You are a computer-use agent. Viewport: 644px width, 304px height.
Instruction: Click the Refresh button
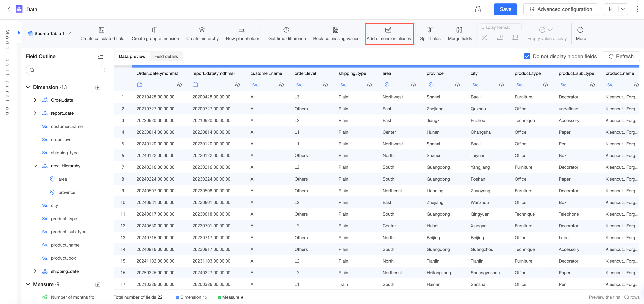tap(621, 56)
